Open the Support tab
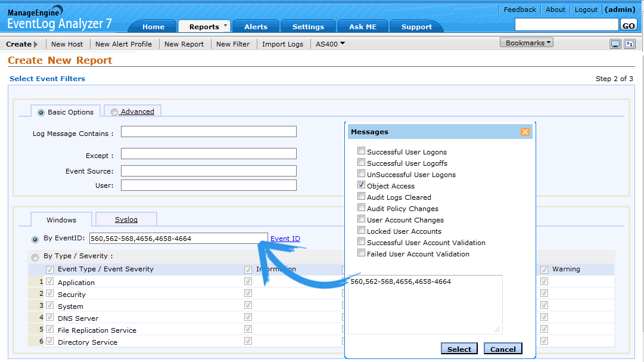Viewport: 644px width, 362px height. (x=416, y=27)
